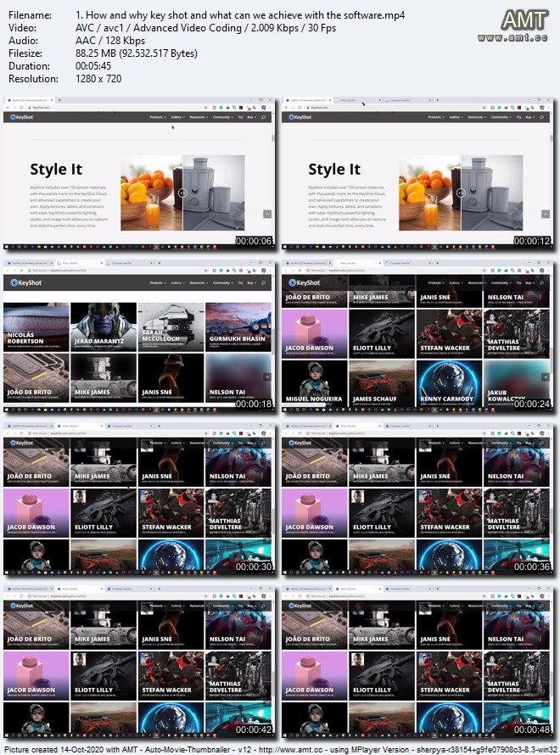Open Mike James tile in the 00:00:18 frame
This screenshot has width=560, height=755.
[x=104, y=377]
